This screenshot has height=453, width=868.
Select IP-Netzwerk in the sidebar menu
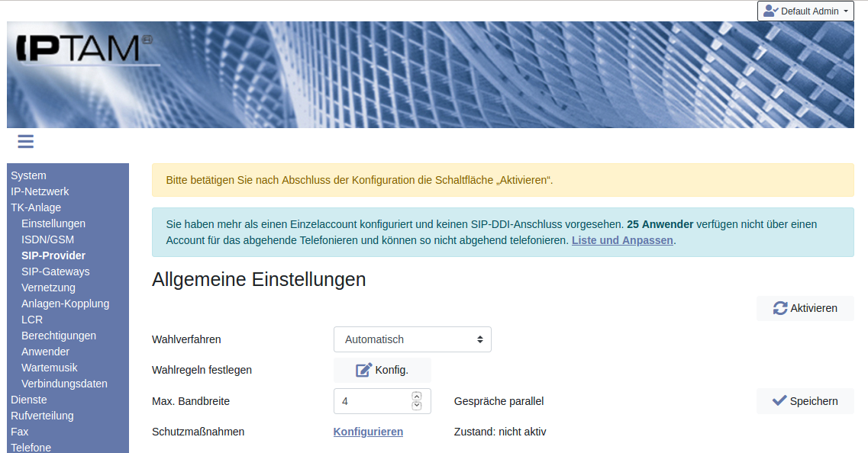40,191
